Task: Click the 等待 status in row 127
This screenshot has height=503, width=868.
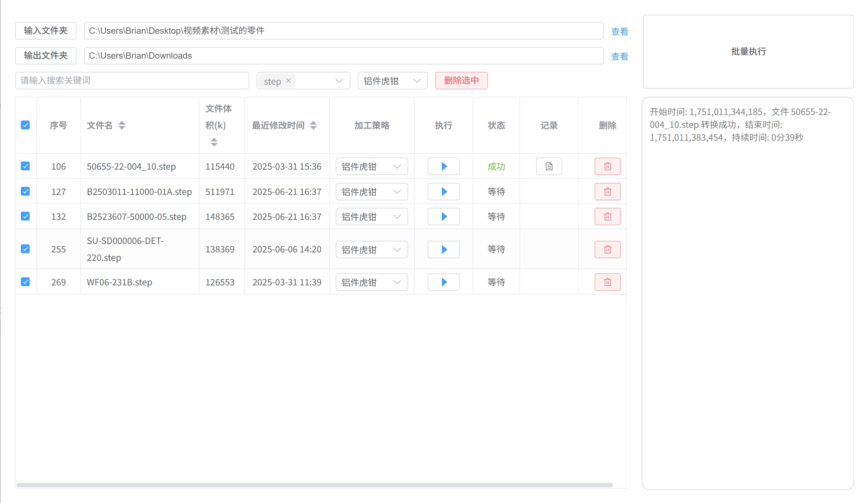Action: 496,192
